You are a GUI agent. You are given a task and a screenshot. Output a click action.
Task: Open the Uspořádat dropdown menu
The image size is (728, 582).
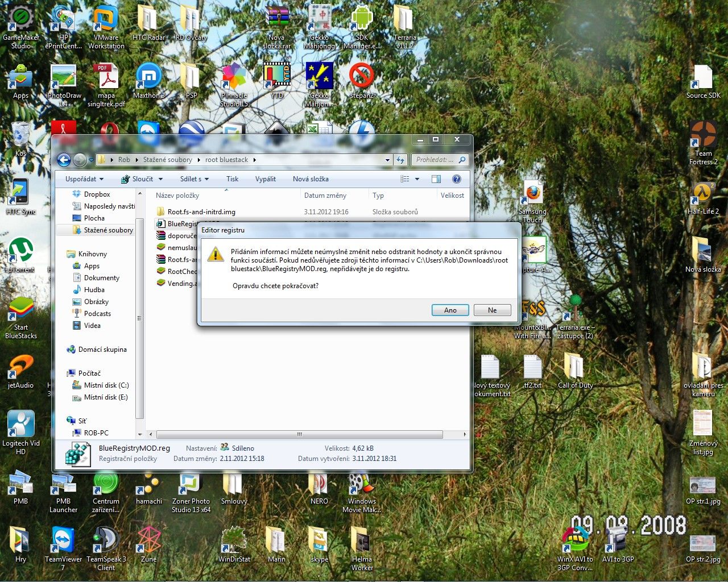(x=84, y=179)
